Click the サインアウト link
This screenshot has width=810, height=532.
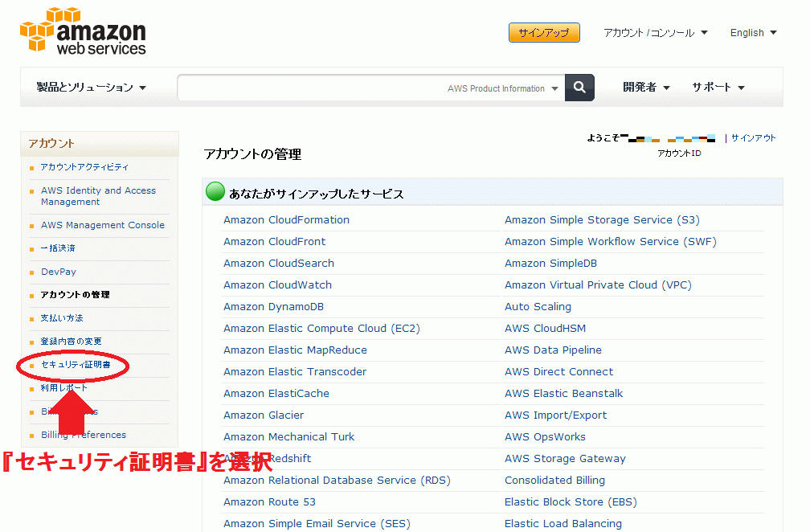(x=754, y=138)
